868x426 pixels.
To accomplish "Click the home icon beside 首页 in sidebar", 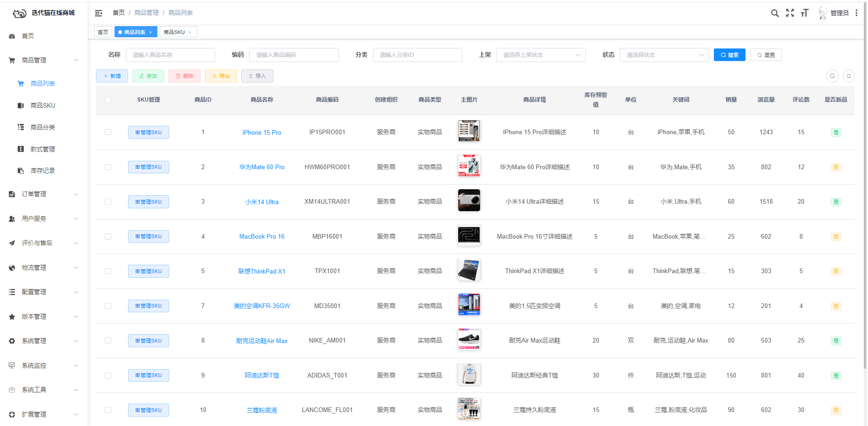I will coord(12,36).
